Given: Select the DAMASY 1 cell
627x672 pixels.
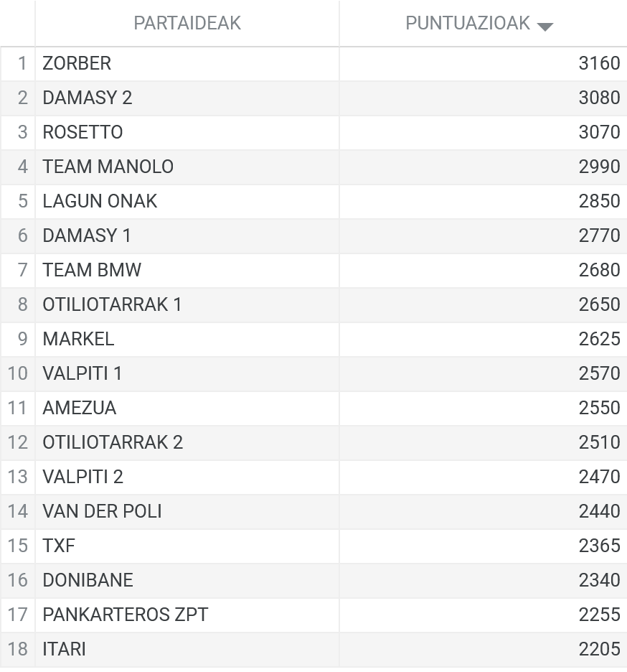Looking at the screenshot, I should (x=187, y=235).
